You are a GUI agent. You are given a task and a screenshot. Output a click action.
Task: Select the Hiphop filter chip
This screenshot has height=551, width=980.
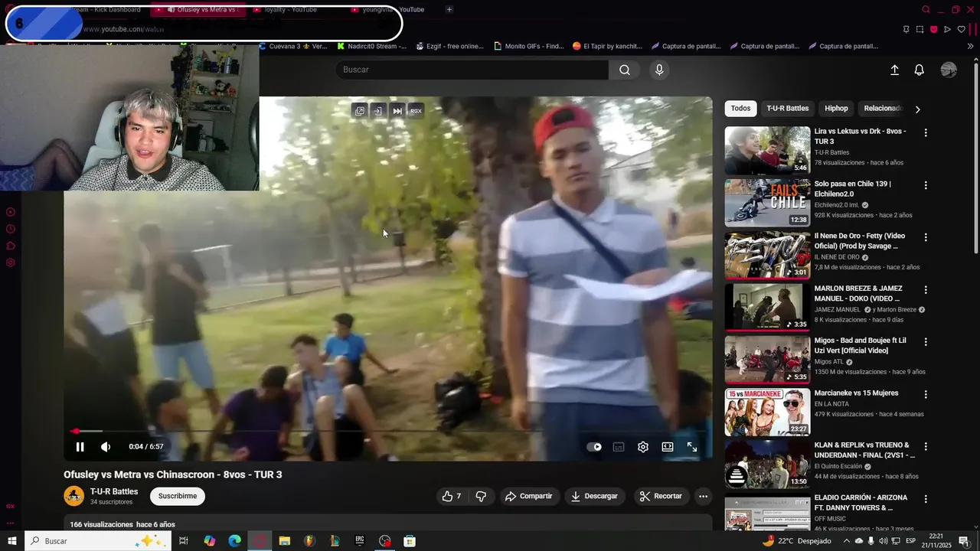click(836, 109)
